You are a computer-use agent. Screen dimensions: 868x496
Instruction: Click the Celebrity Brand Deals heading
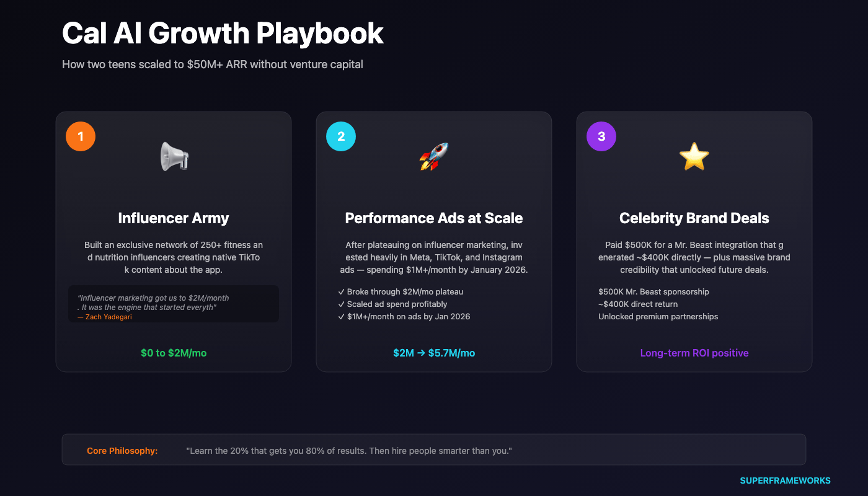point(694,218)
